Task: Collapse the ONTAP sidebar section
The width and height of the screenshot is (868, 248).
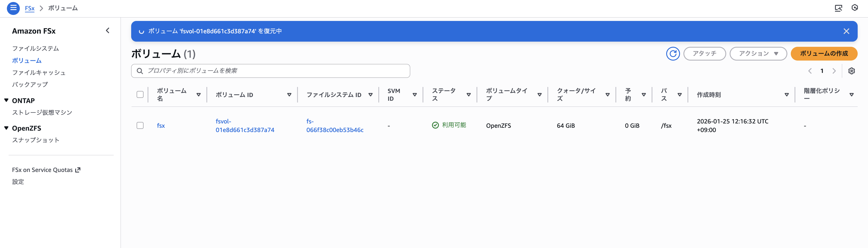Action: point(6,100)
